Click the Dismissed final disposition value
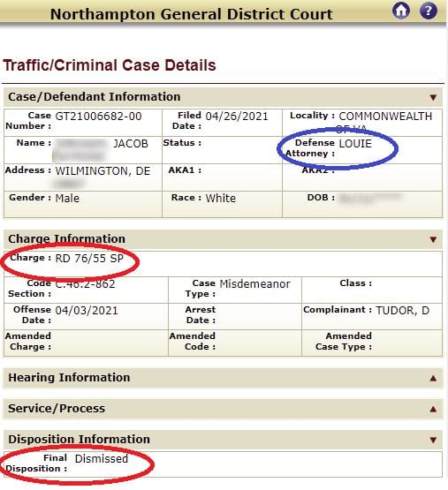This screenshot has height=490, width=448. 102,459
